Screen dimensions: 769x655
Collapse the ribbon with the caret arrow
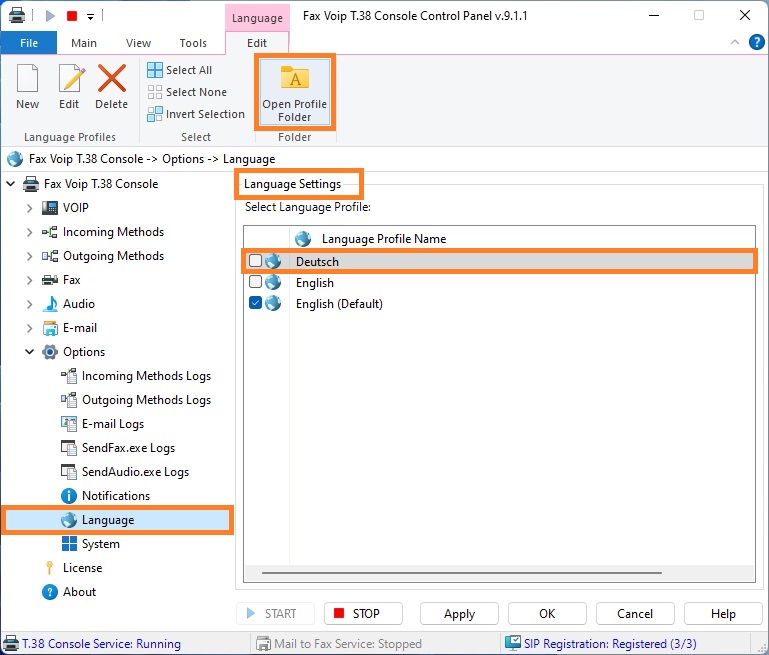click(x=735, y=42)
